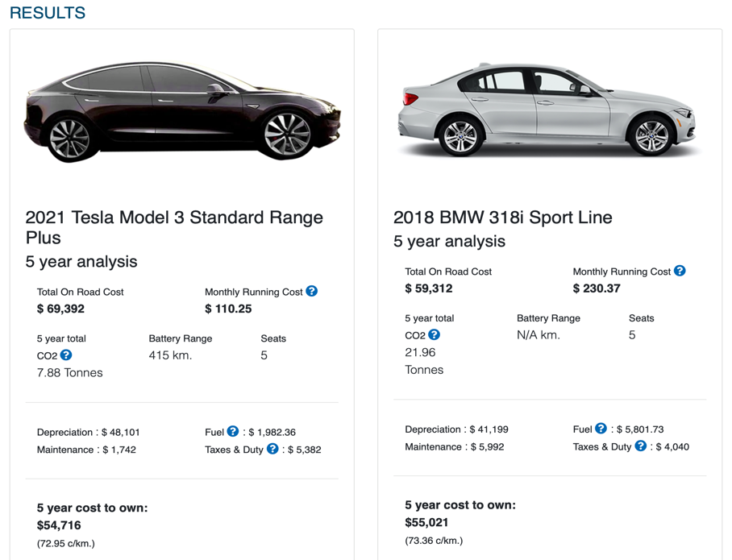Open Tesla CO2 help tooltip icon

click(66, 355)
